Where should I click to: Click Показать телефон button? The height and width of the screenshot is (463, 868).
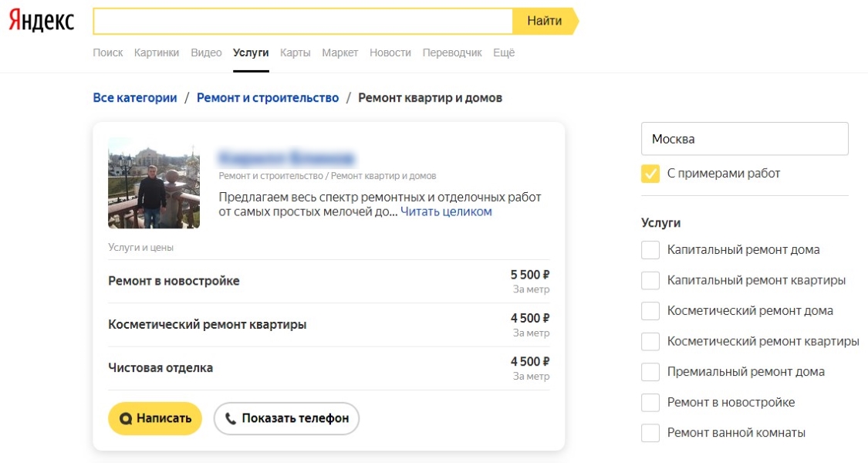click(286, 418)
